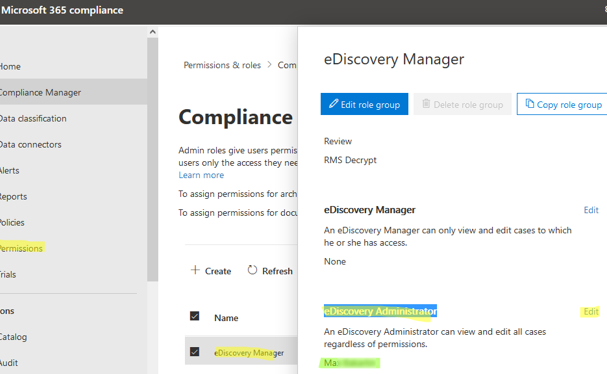The image size is (607, 374).
Task: Edit the eDiscovery Manager members
Action: tap(591, 210)
